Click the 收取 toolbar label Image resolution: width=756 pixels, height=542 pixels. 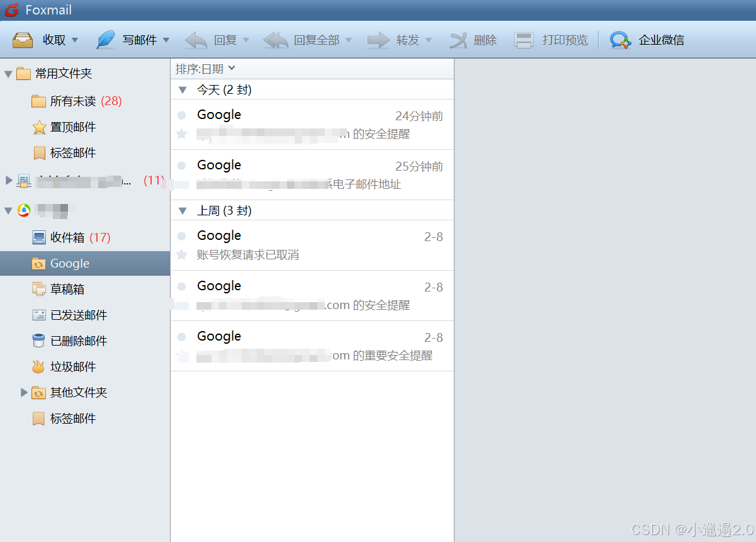[x=54, y=40]
